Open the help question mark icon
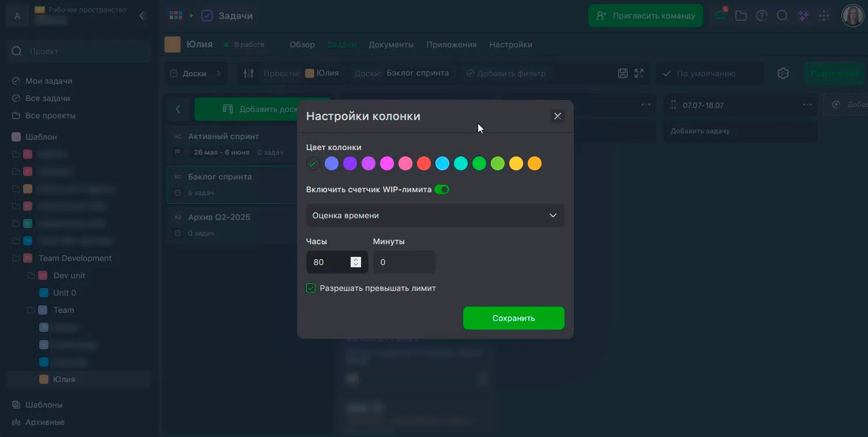 pyautogui.click(x=762, y=16)
